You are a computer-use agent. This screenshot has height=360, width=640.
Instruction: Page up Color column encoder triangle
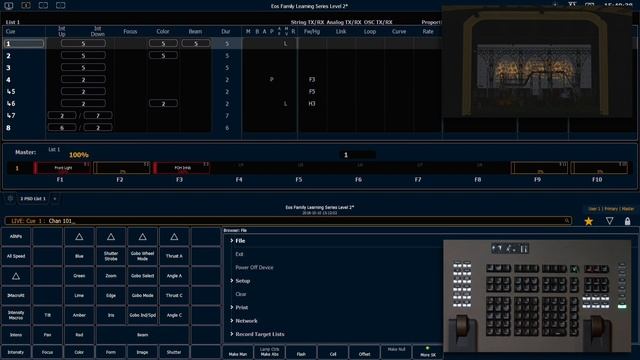(x=79, y=237)
